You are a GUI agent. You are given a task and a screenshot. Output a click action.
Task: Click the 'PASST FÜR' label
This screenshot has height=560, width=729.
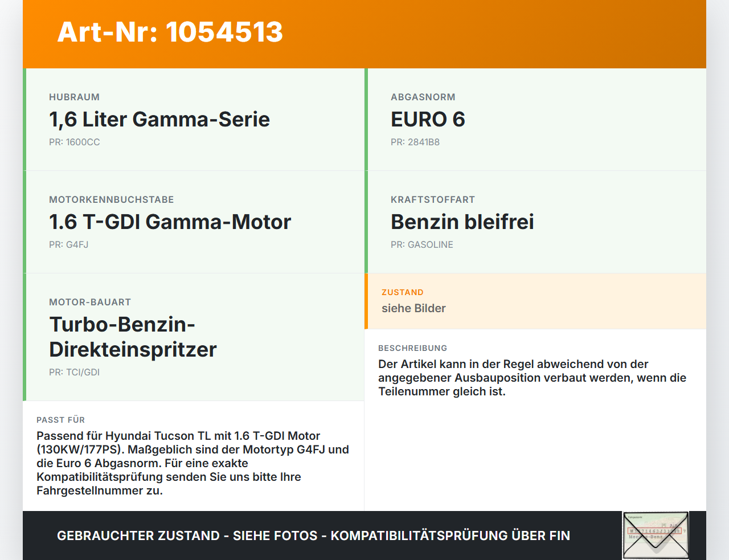tap(61, 420)
